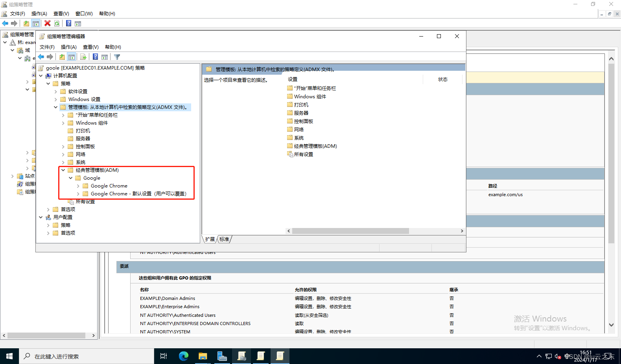Open Server Manager from the taskbar
This screenshot has height=364, width=621.
tap(222, 356)
